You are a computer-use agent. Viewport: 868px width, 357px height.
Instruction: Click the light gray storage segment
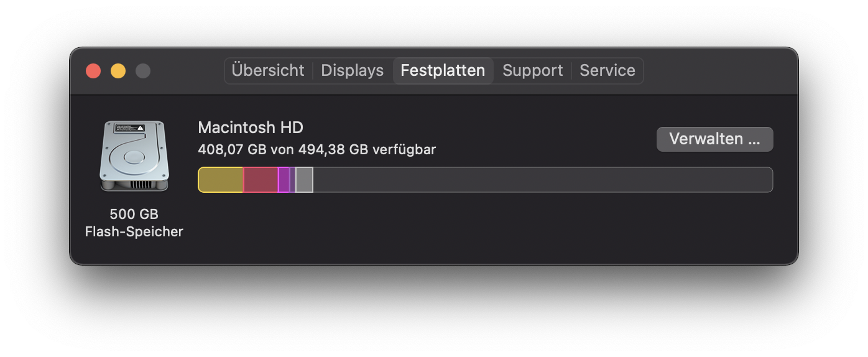tap(304, 180)
